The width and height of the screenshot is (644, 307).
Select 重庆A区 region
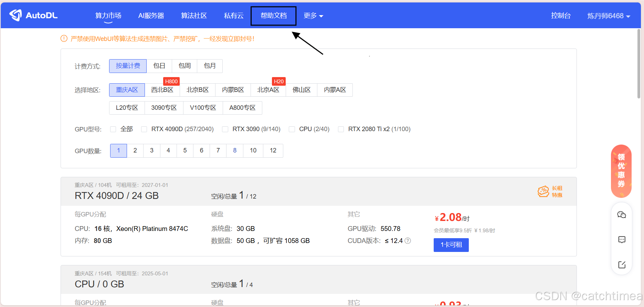127,90
